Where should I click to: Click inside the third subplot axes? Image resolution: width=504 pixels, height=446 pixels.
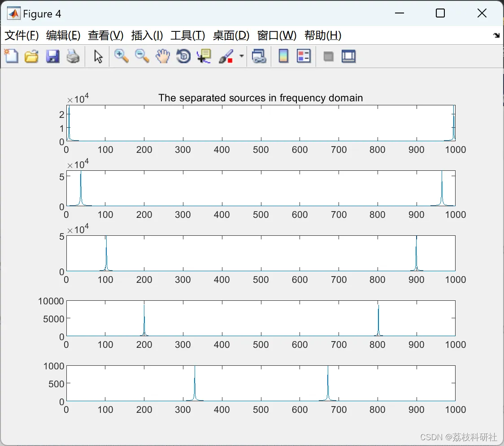[x=261, y=253]
